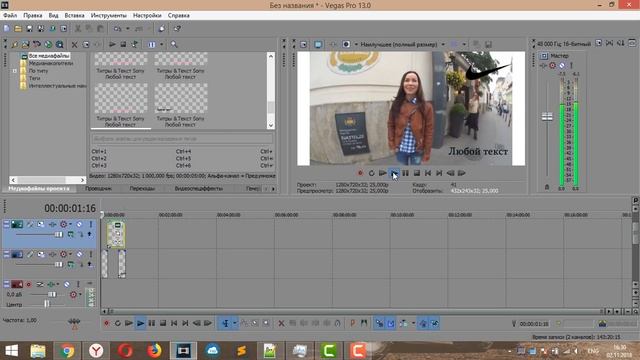Mute the Master bus
The width and height of the screenshot is (640, 360).
(x=562, y=65)
